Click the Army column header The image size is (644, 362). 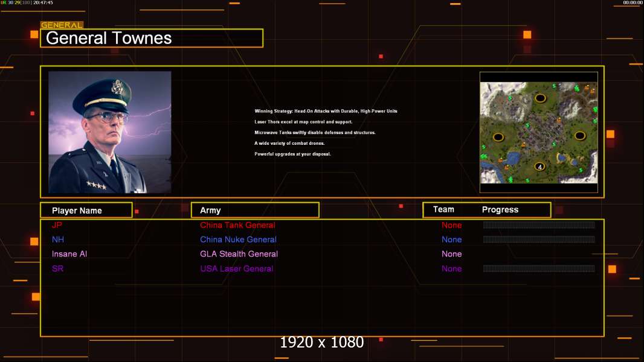pos(210,211)
